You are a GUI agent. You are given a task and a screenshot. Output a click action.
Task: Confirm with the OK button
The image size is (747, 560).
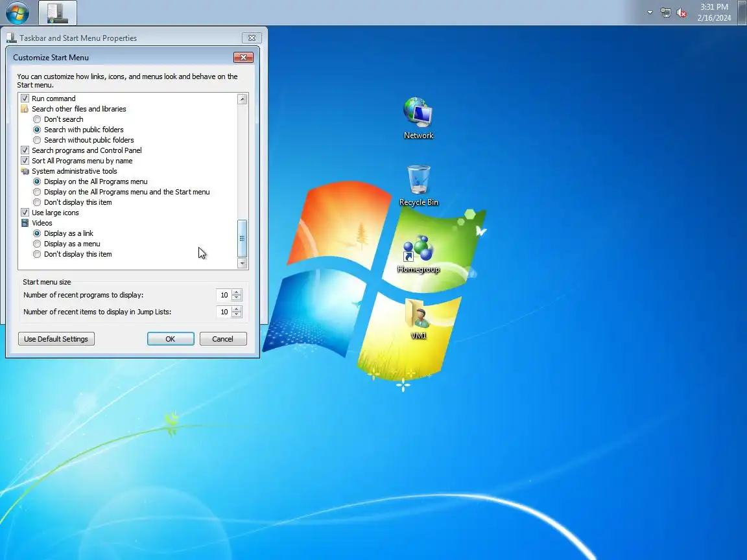171,339
